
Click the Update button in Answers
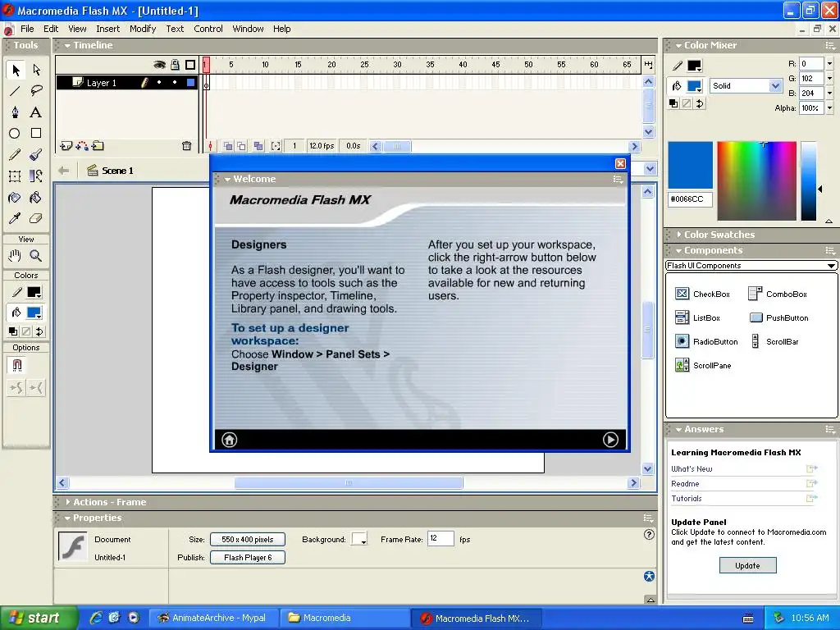[x=747, y=566]
